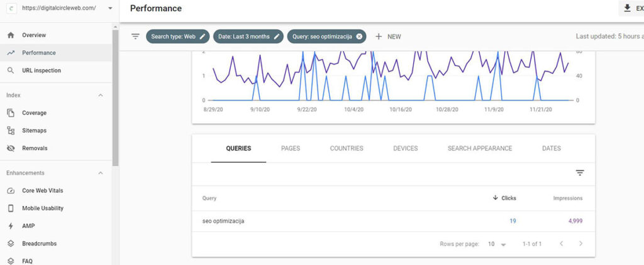Viewport: 644px width, 265px height.
Task: Click the filter icon beside Search type chip
Action: coord(135,36)
